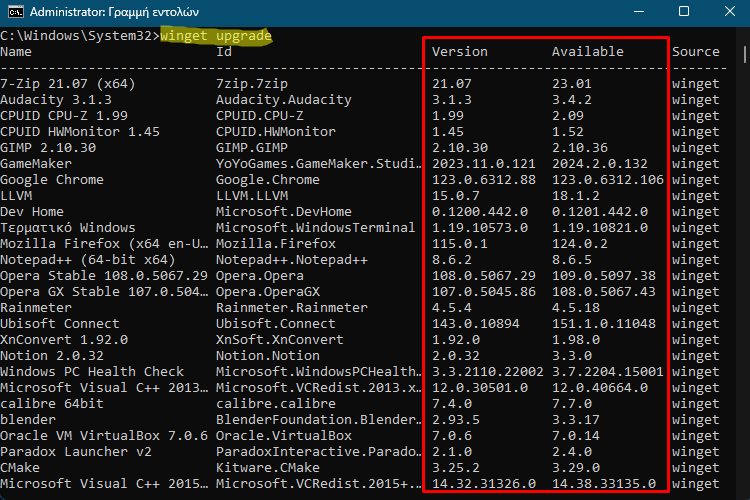The width and height of the screenshot is (750, 500).
Task: Click 'CPUID CPU-Z 1.99' name
Action: [64, 116]
